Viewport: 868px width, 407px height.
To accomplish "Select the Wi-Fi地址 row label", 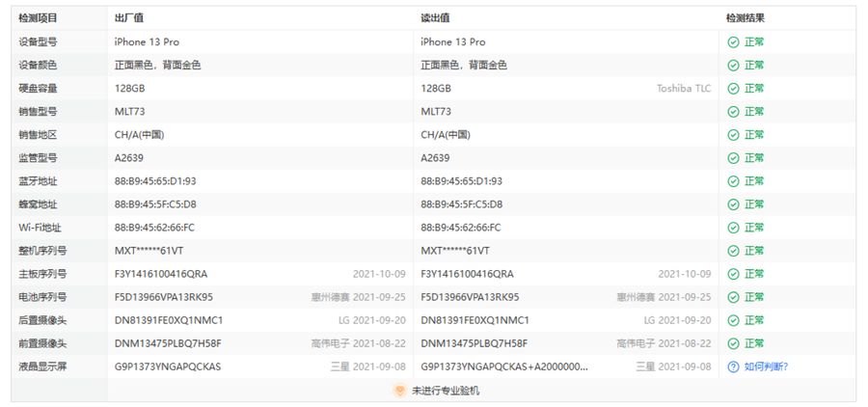I will [x=40, y=228].
